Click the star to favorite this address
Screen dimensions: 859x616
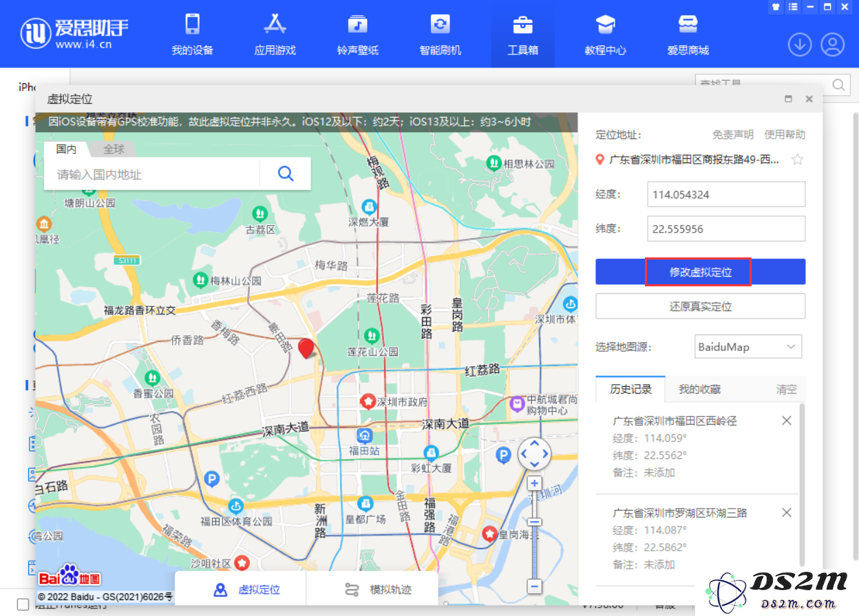click(797, 160)
